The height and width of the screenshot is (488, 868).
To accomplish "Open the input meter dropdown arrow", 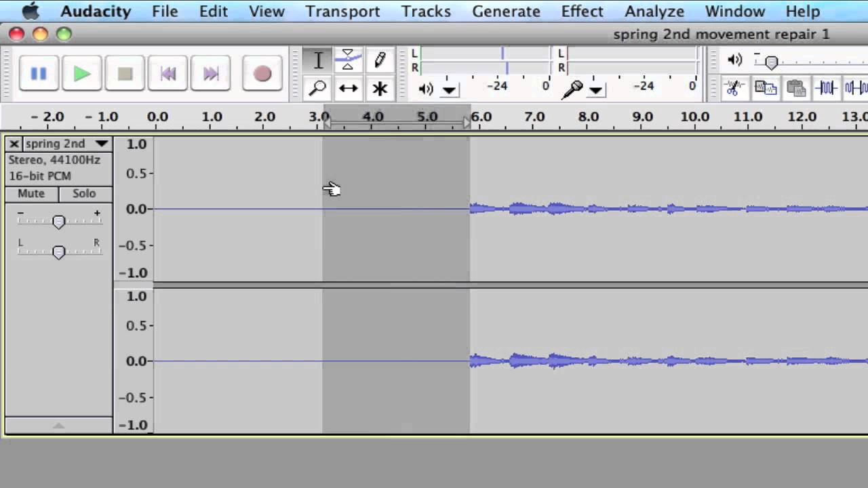I will click(x=596, y=89).
